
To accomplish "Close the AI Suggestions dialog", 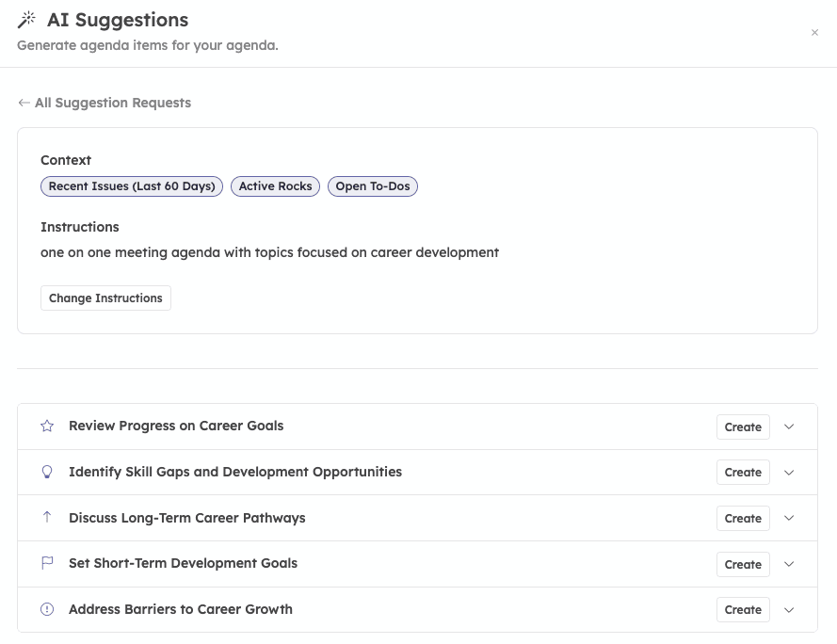I will [x=814, y=33].
